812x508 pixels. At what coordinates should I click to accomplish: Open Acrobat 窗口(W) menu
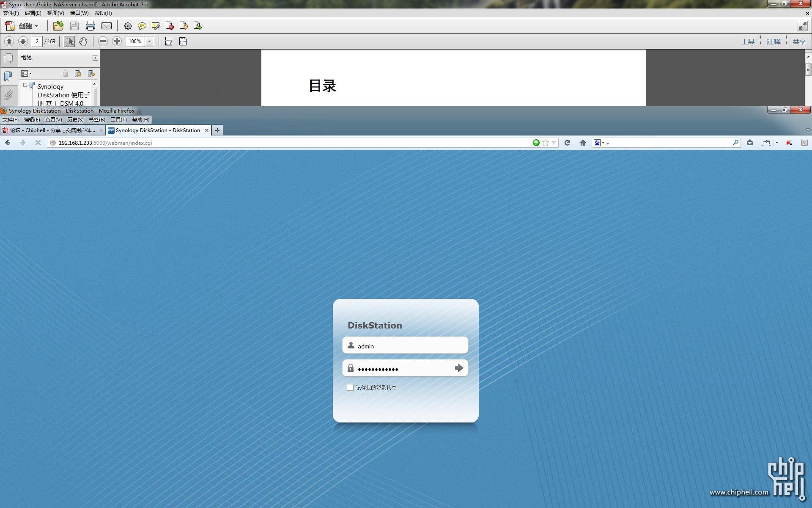(79, 13)
